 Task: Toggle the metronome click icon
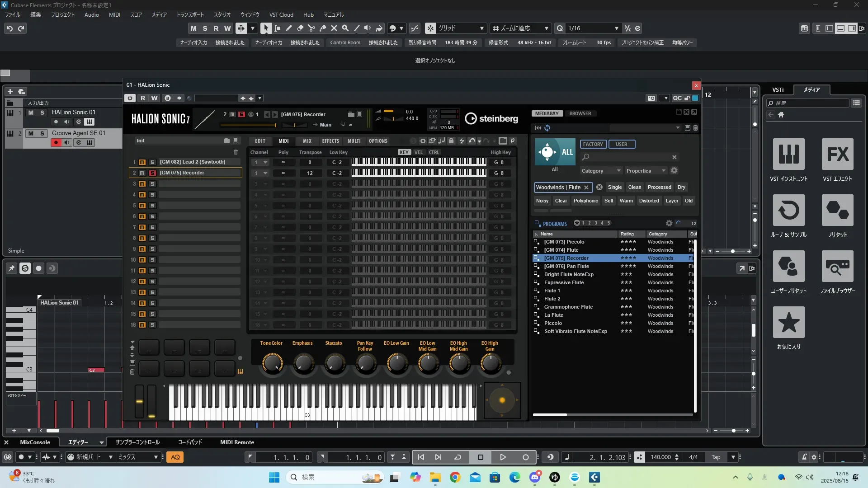(x=804, y=457)
